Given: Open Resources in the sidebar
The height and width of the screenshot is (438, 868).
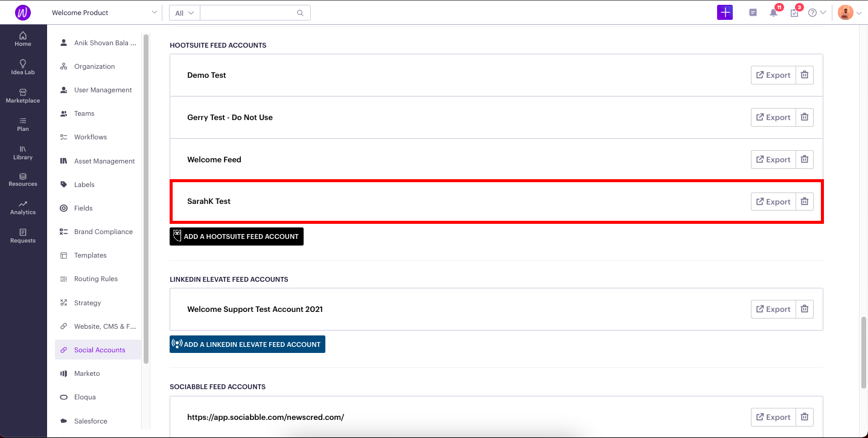Looking at the screenshot, I should coord(23,180).
